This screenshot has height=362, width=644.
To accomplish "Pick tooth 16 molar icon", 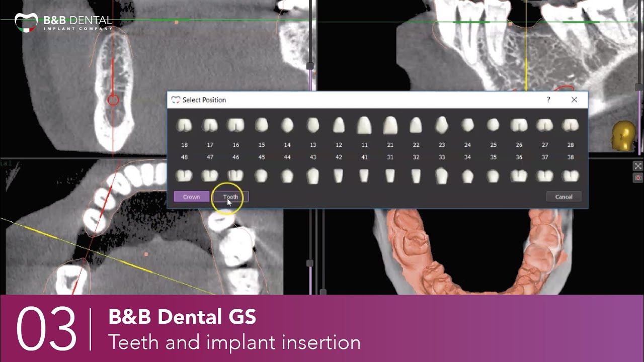I will [235, 125].
